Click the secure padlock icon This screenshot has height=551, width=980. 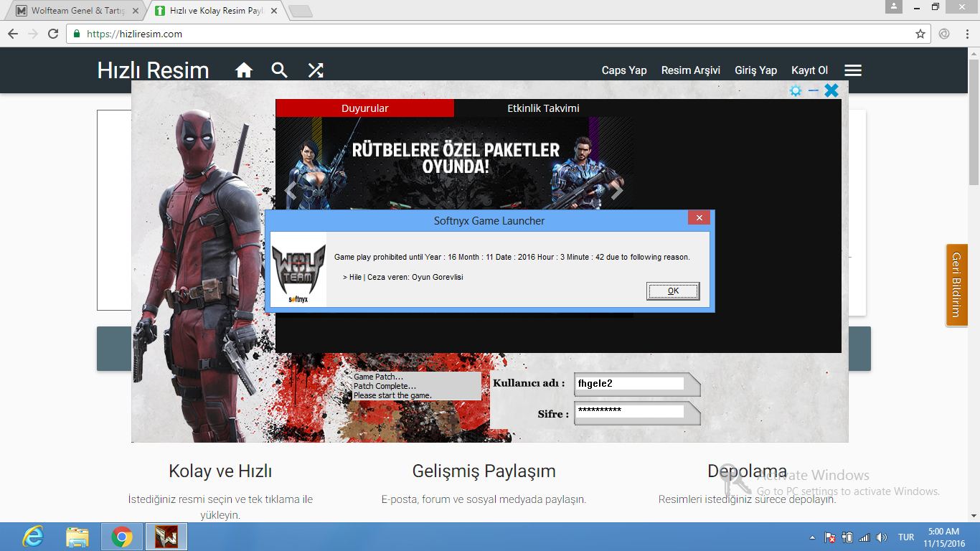77,34
